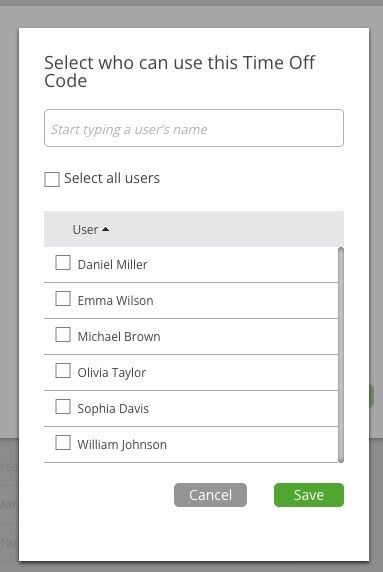Viewport: 383px width, 572px height.
Task: Check the Select all users checkbox
Action: click(x=52, y=179)
